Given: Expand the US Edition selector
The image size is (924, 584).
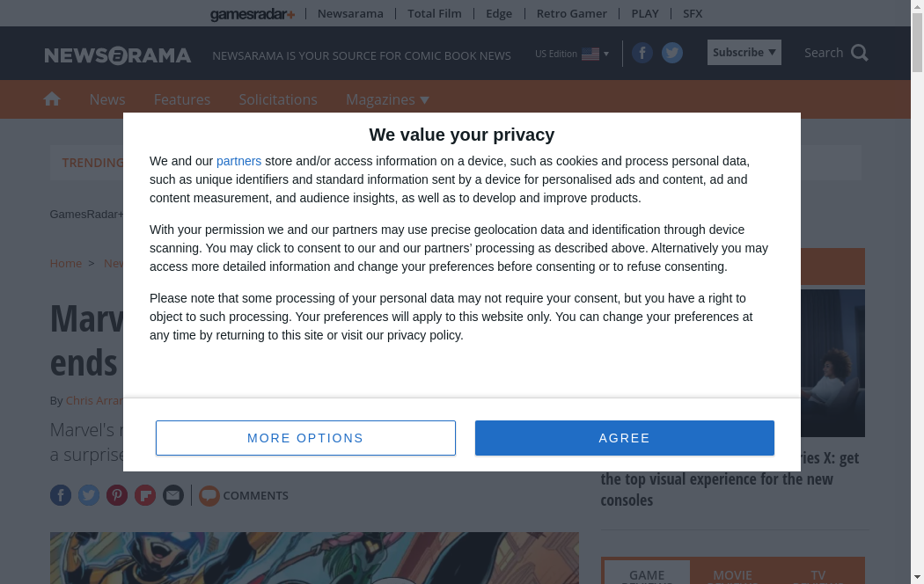Looking at the screenshot, I should coord(572,54).
